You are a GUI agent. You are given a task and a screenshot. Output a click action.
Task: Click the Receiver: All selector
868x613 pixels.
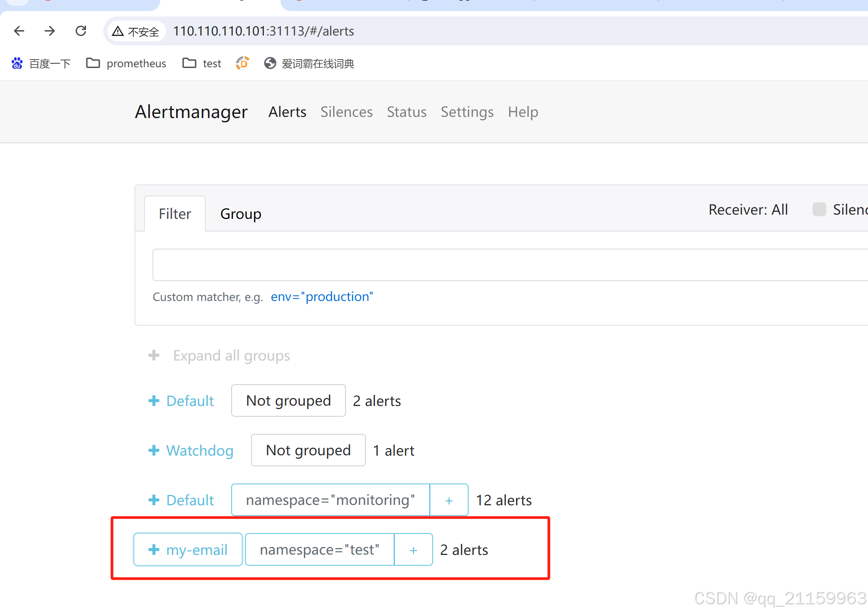pos(748,210)
